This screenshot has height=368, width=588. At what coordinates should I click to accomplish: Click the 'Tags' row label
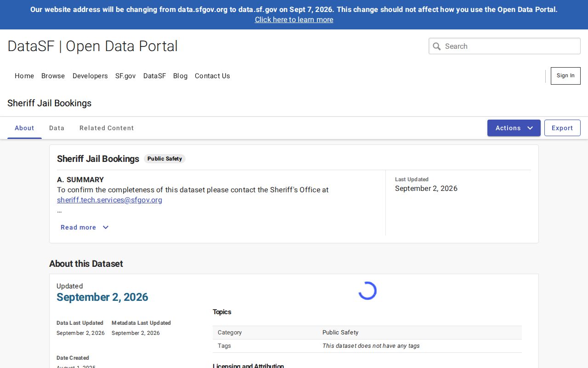point(224,345)
